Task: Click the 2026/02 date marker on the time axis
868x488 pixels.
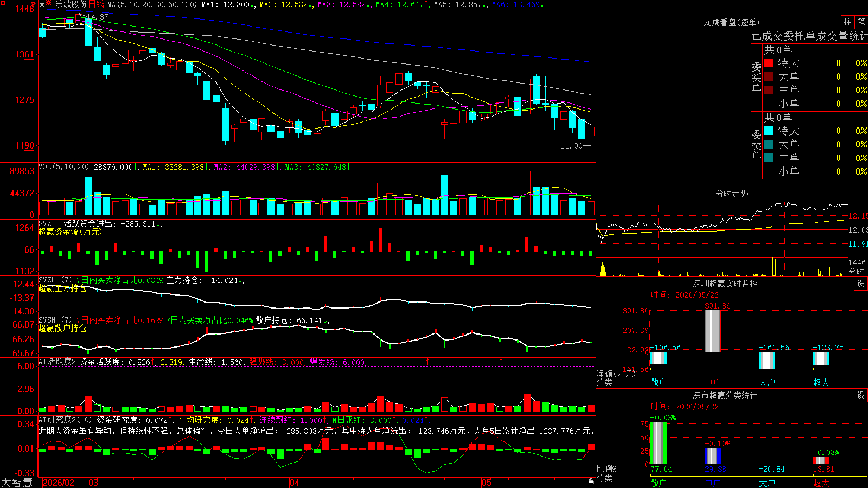Action: click(59, 483)
